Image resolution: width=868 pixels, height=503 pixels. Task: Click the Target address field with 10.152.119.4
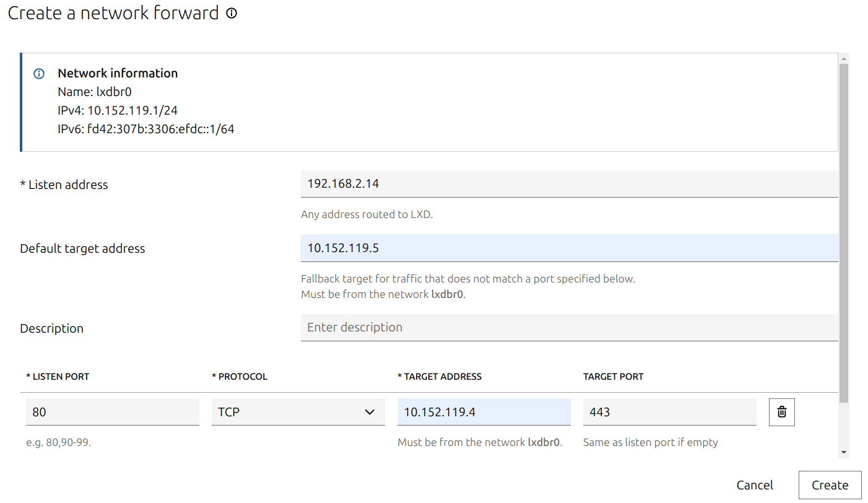click(484, 412)
